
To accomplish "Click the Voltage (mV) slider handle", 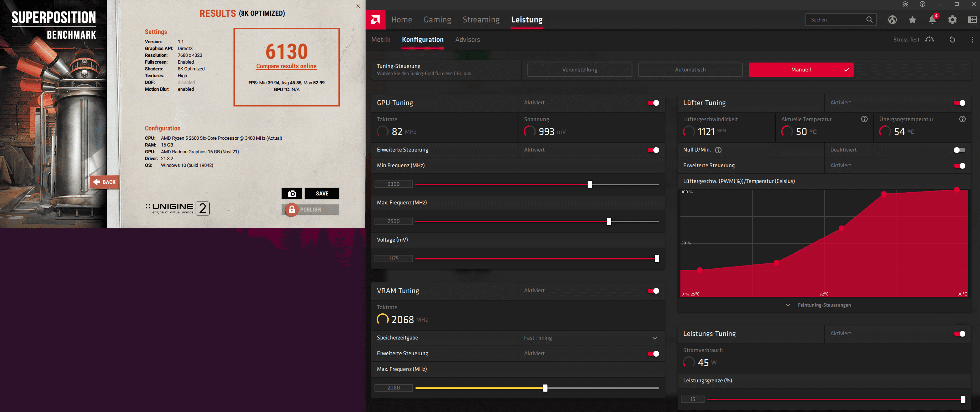I will tap(657, 259).
